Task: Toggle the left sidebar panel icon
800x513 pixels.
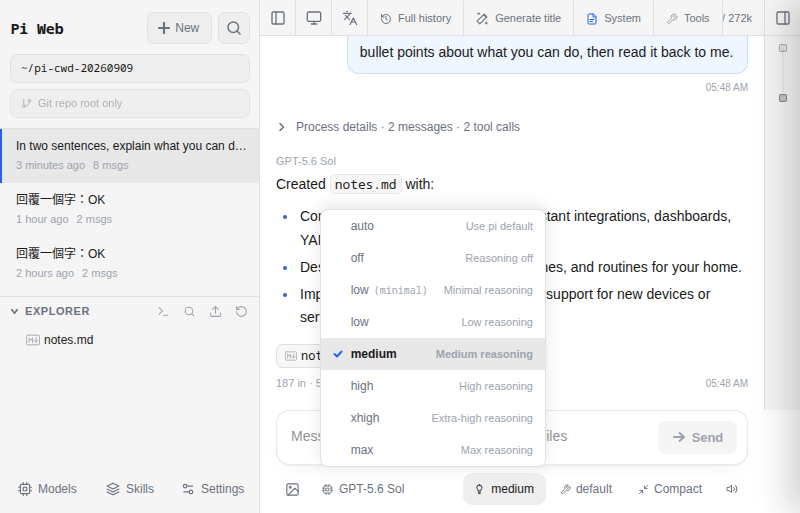Action: (x=278, y=18)
